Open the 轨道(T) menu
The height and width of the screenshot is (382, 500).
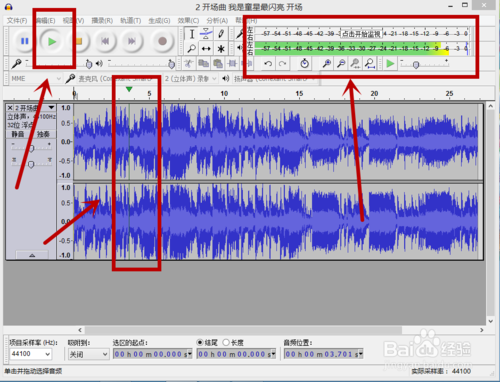point(131,21)
